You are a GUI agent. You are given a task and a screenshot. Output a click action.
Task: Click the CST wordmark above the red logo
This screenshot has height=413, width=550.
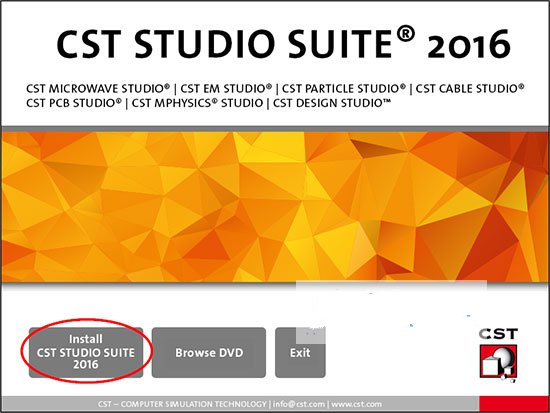pos(498,334)
